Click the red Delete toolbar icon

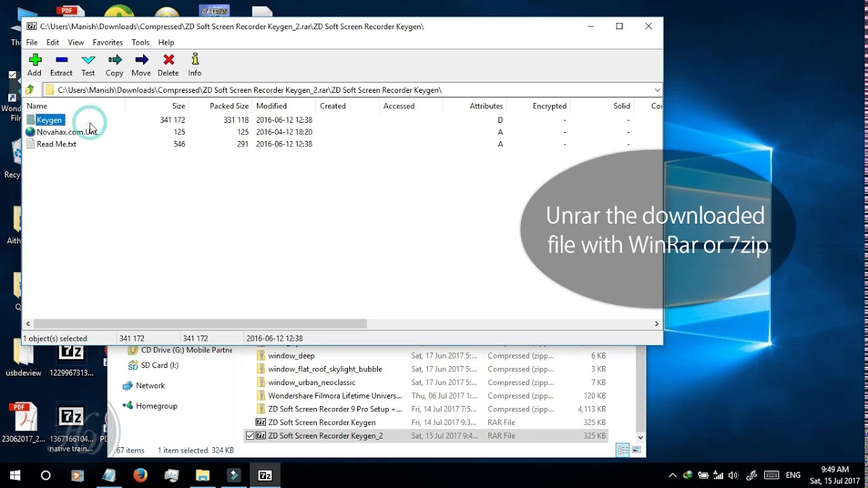pos(168,65)
